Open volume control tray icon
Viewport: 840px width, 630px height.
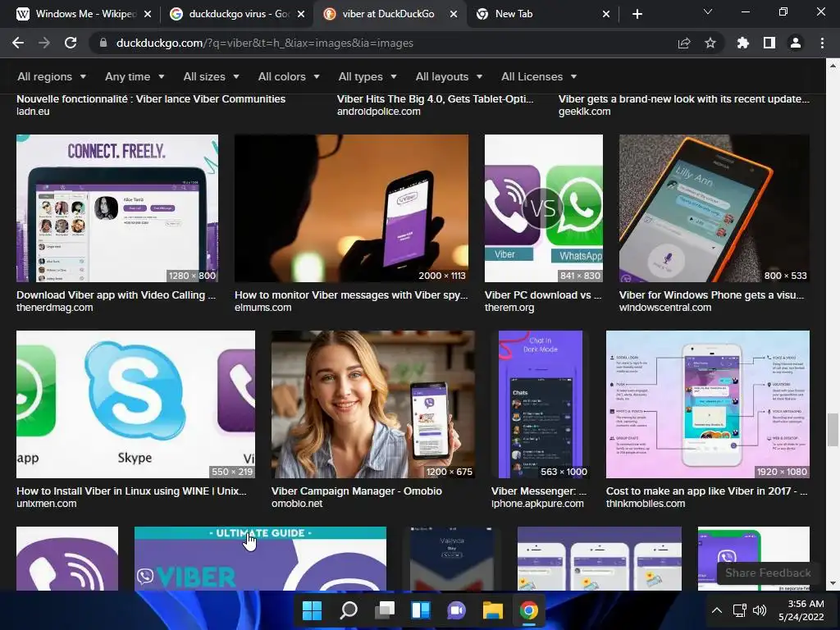coord(759,610)
